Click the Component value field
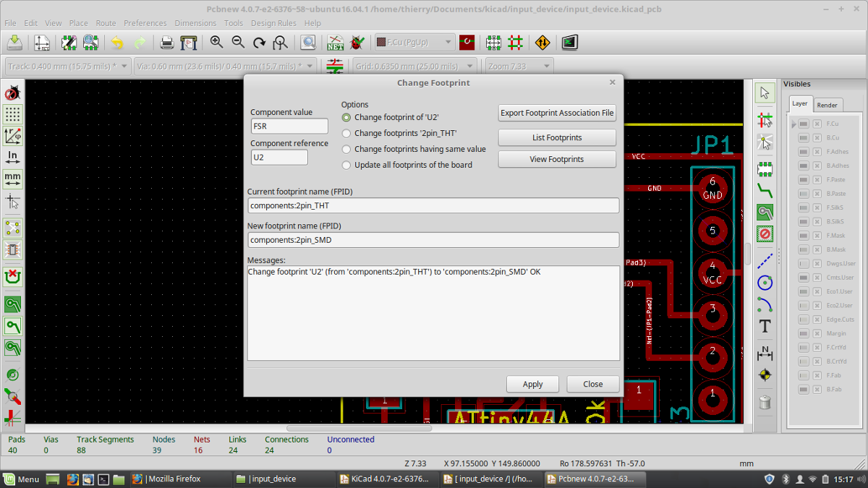The width and height of the screenshot is (868, 488). pos(289,126)
